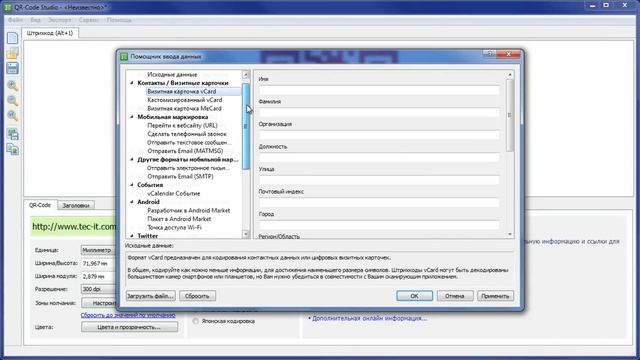
Task: Click the help question-mark button in dialog title
Action: click(x=489, y=53)
